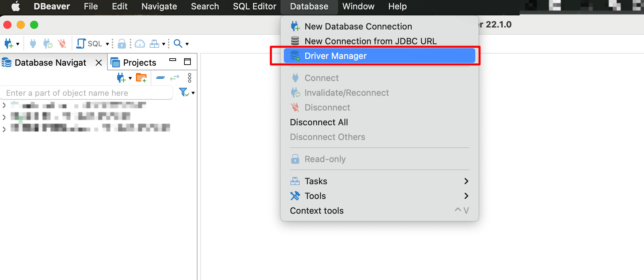Click the magnifier search icon
This screenshot has height=280, width=644.
coord(178,44)
